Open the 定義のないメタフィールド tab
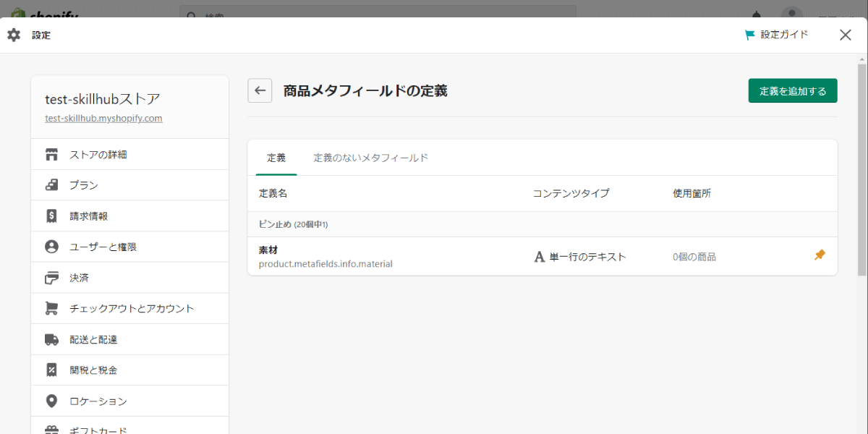868x434 pixels. (370, 158)
